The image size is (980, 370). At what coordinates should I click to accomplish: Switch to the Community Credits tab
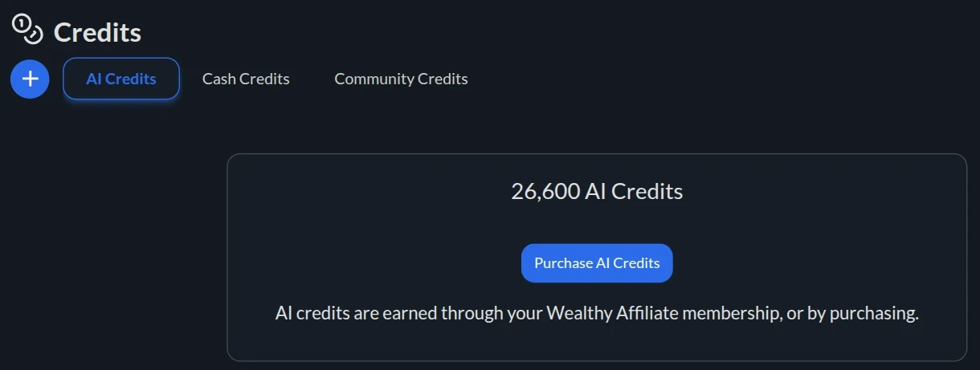(401, 79)
